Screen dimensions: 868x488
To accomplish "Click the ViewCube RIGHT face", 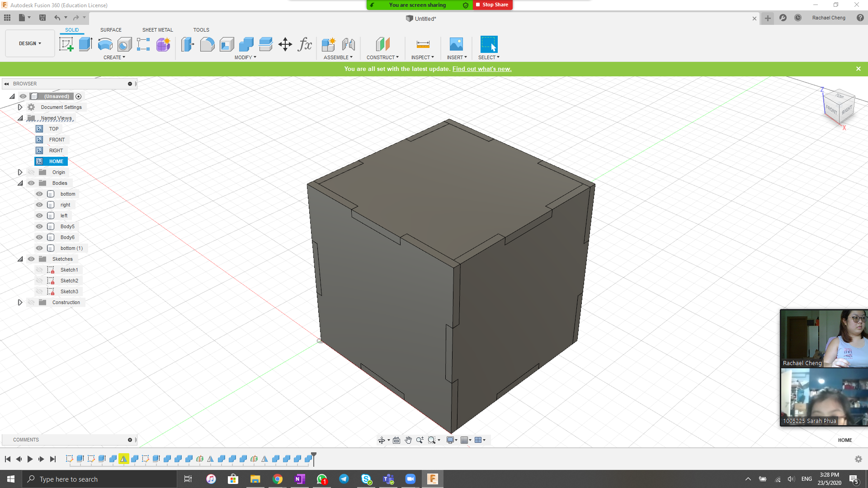I will pos(847,110).
